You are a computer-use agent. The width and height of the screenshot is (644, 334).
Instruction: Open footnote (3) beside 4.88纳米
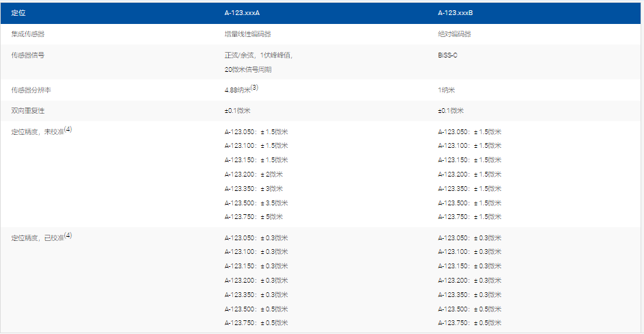click(x=254, y=87)
